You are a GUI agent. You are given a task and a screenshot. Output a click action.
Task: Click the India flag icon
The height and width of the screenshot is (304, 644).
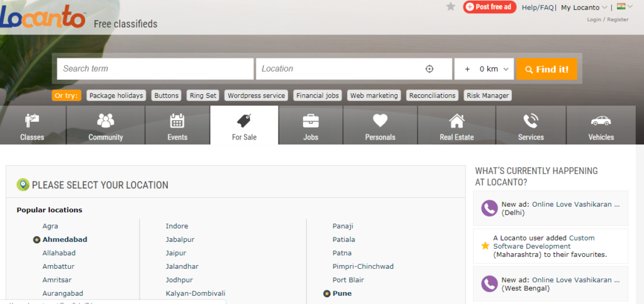[621, 6]
